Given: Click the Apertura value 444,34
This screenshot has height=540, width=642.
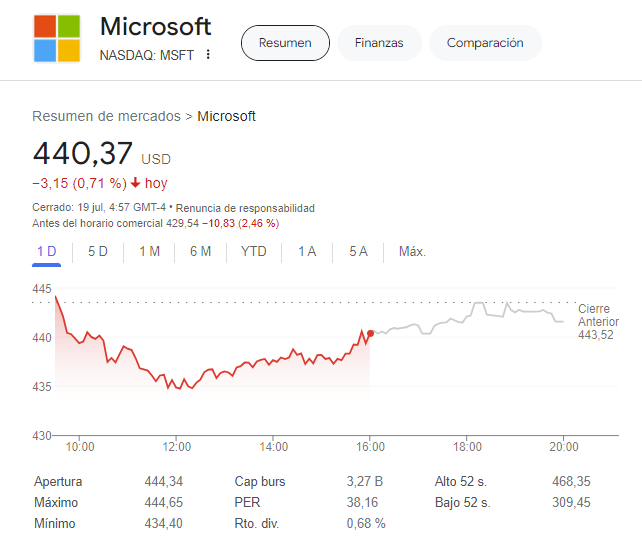Looking at the screenshot, I should [x=163, y=481].
